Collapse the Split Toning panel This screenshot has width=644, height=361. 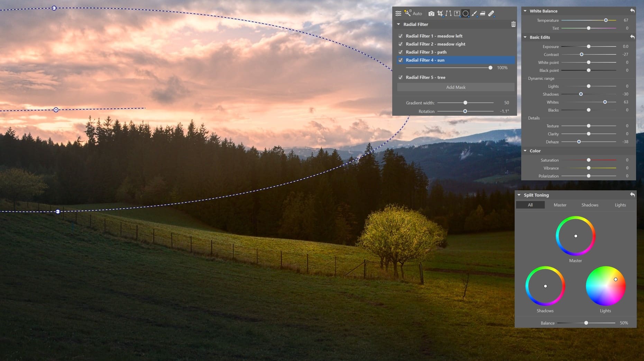pos(519,195)
